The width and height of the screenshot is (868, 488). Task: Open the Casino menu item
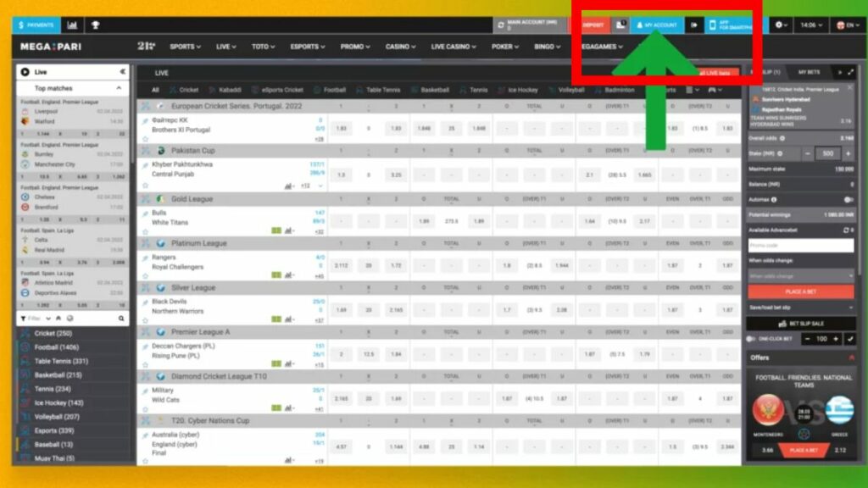point(401,47)
